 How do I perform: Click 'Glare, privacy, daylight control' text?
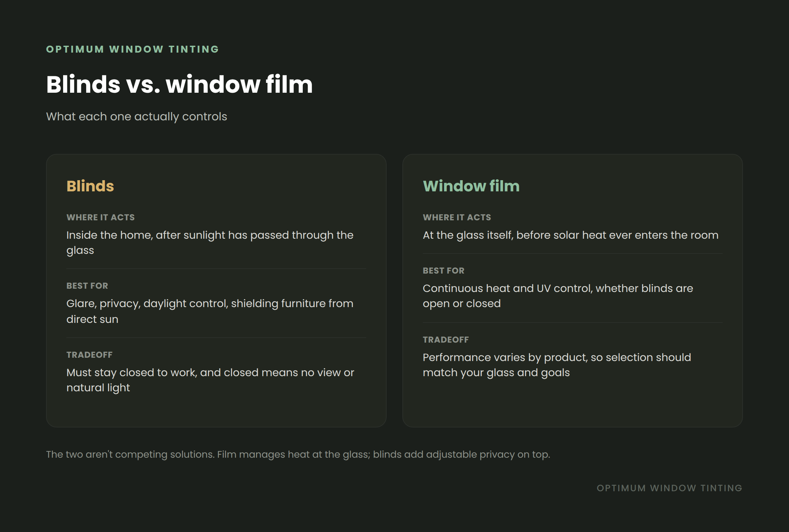point(147,303)
